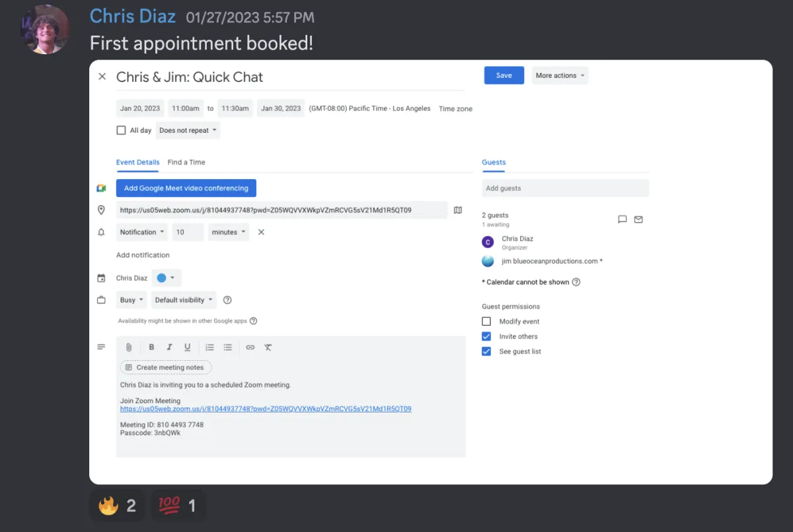The image size is (793, 532).
Task: Open the Jan 30, 2023 end date picker
Action: coord(281,108)
